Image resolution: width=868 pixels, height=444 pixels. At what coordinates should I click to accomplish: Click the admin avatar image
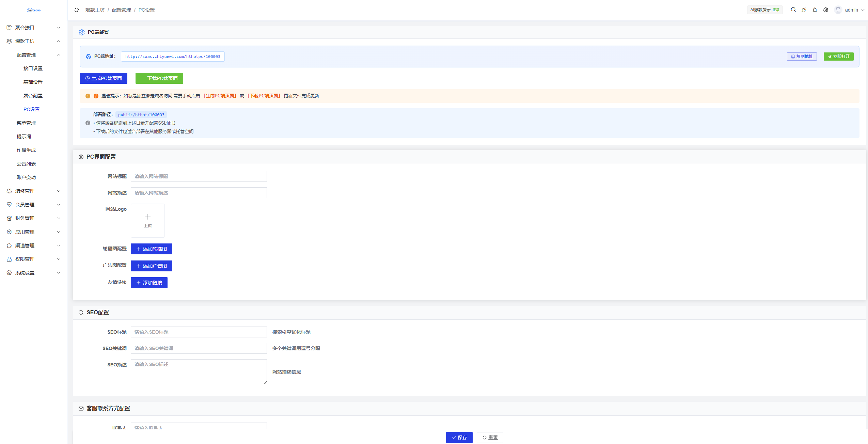click(x=838, y=10)
